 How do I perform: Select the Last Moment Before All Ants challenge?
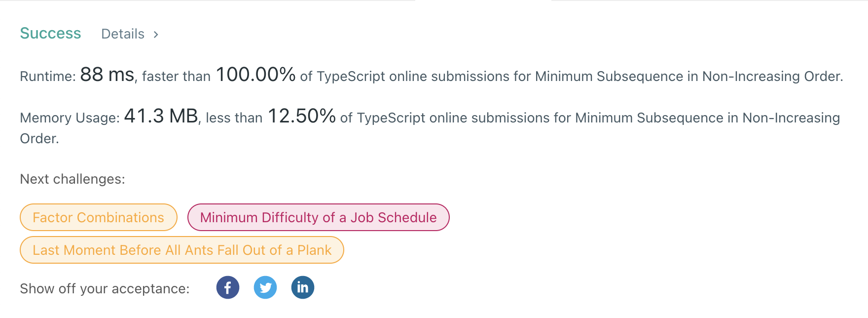(x=181, y=250)
